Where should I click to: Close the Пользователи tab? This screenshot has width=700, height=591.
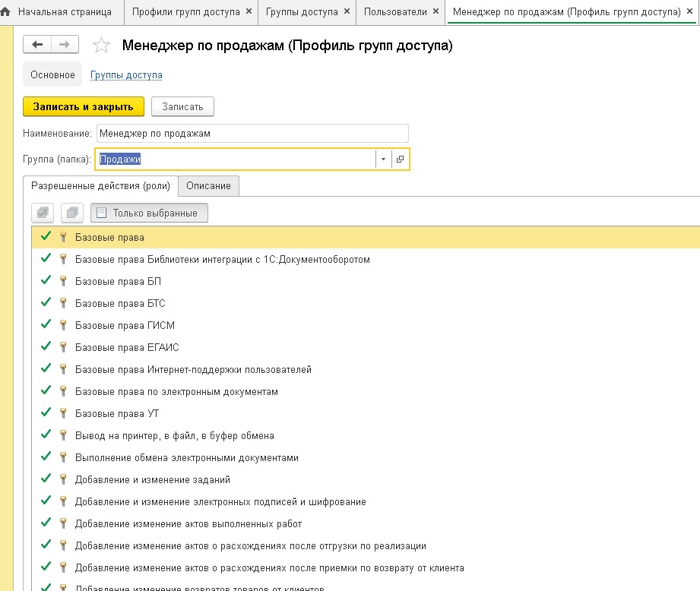436,11
